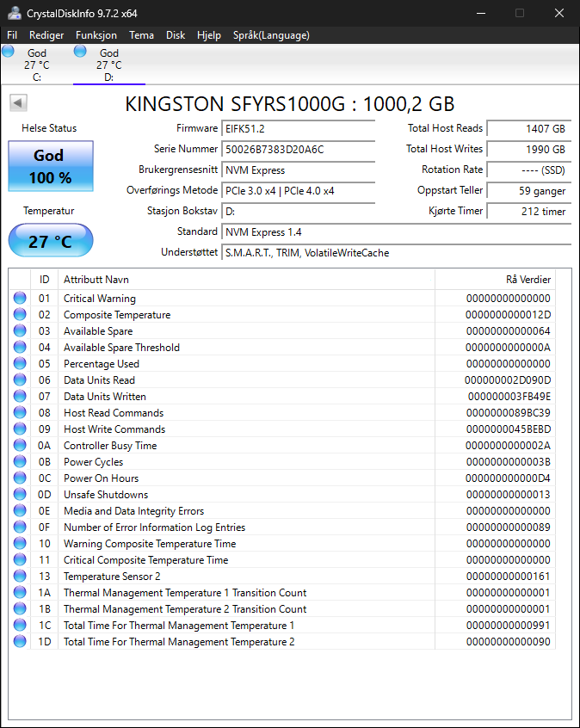Click the status orb for Total Time For Thermal Management Temperature 1
The width and height of the screenshot is (580, 728).
(20, 625)
